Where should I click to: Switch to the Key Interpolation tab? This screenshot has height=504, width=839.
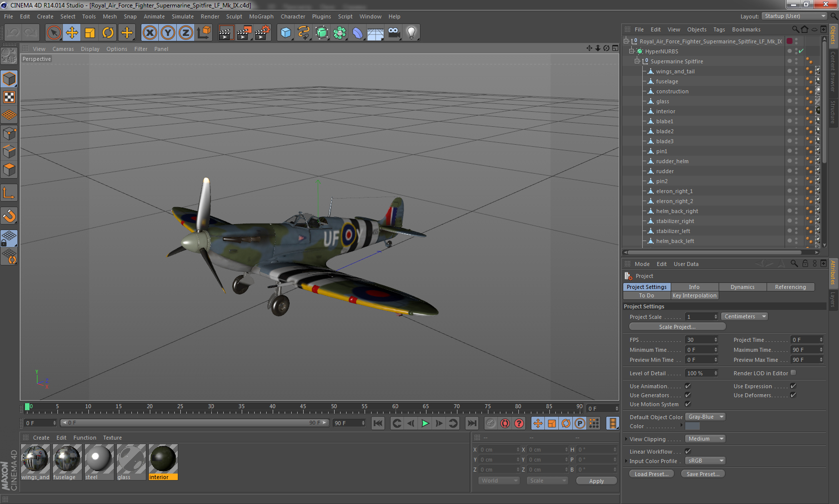(695, 295)
